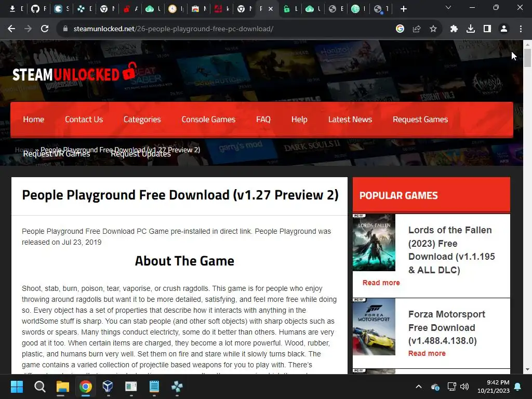
Task: Open File Explorer from taskbar
Action: tap(63, 387)
